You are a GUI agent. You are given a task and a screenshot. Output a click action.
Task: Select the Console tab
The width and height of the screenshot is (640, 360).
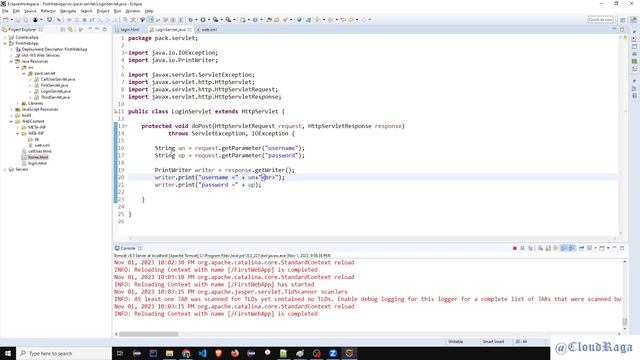click(x=128, y=248)
